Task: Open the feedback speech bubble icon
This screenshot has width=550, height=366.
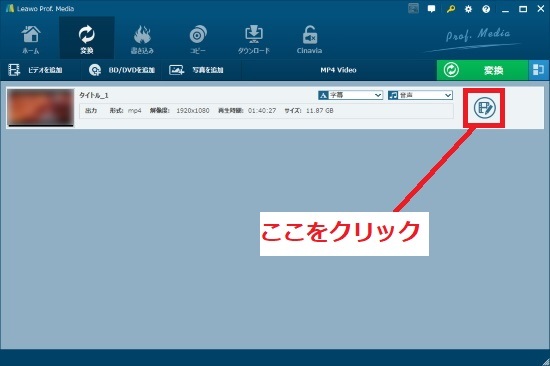Action: point(431,9)
